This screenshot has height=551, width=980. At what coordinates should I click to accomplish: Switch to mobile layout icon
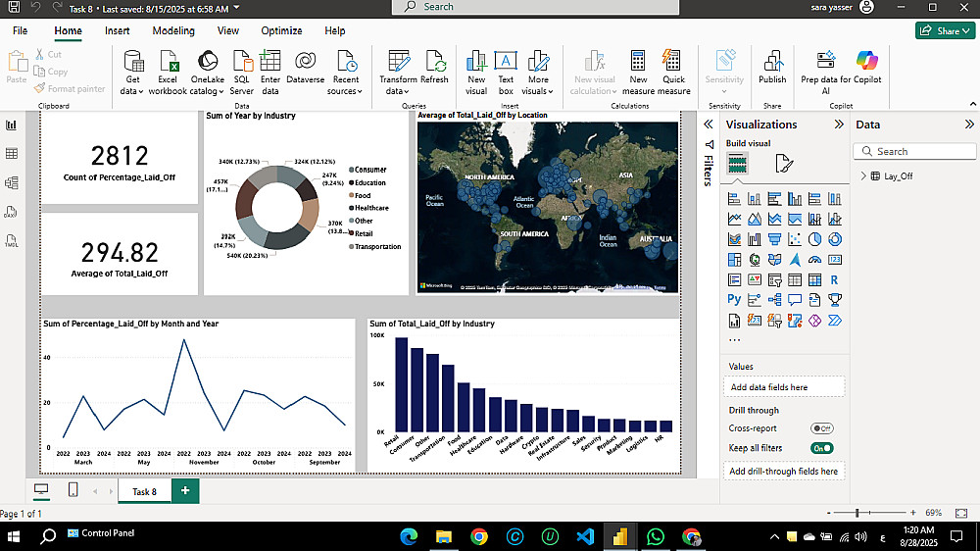click(x=73, y=490)
